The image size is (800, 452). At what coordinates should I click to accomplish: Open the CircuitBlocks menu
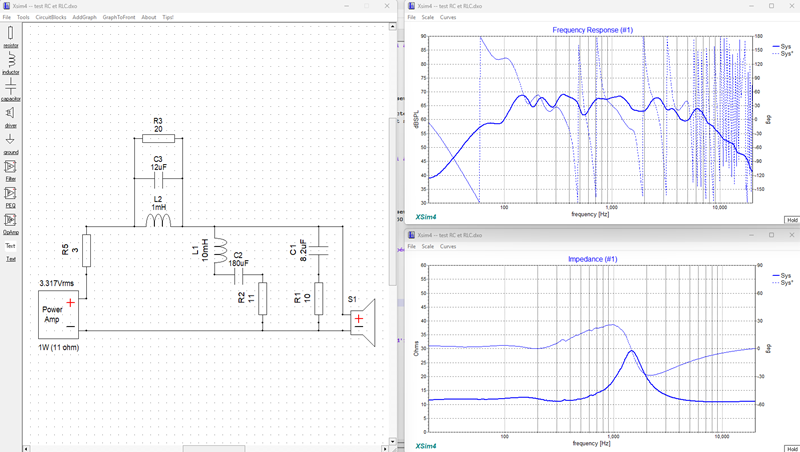(x=51, y=17)
